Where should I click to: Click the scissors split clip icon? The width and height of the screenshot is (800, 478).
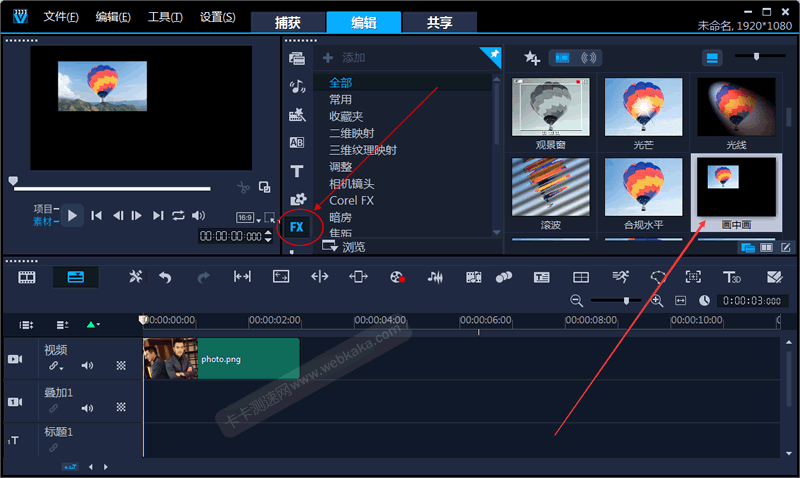pyautogui.click(x=243, y=187)
